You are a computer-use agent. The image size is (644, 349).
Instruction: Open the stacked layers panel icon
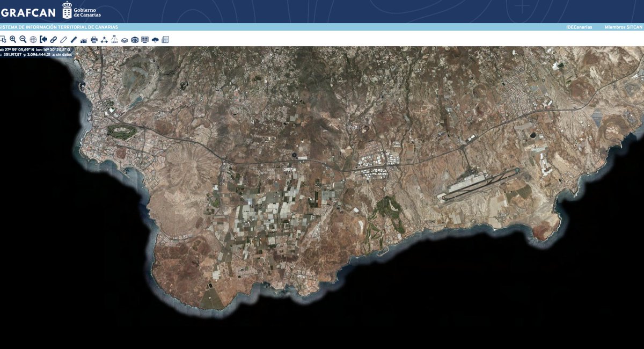(125, 40)
